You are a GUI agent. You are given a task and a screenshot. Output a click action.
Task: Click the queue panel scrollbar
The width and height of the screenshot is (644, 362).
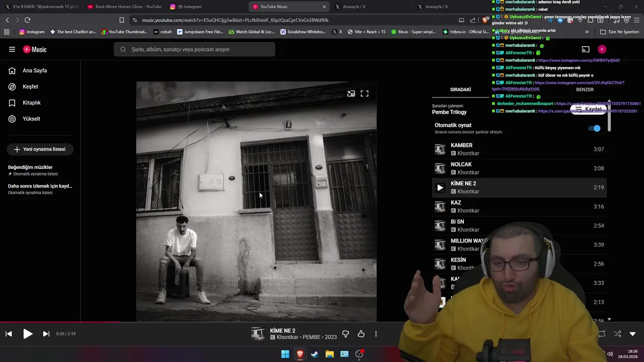(609, 116)
